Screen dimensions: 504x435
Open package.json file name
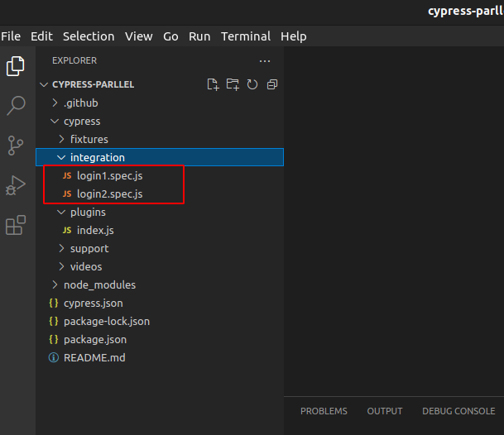[95, 340]
